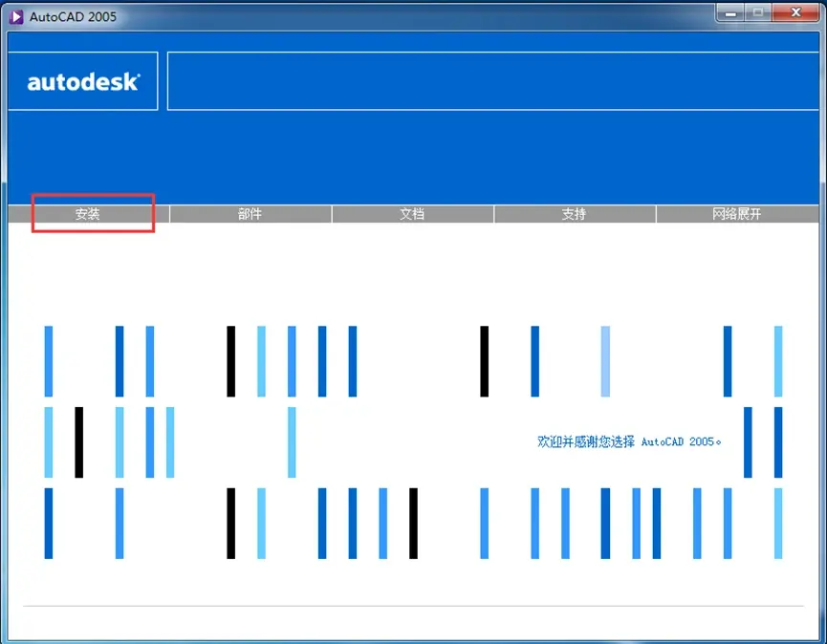Click the disabled maximize window button
Image resolution: width=827 pixels, height=644 pixels.
pos(758,13)
